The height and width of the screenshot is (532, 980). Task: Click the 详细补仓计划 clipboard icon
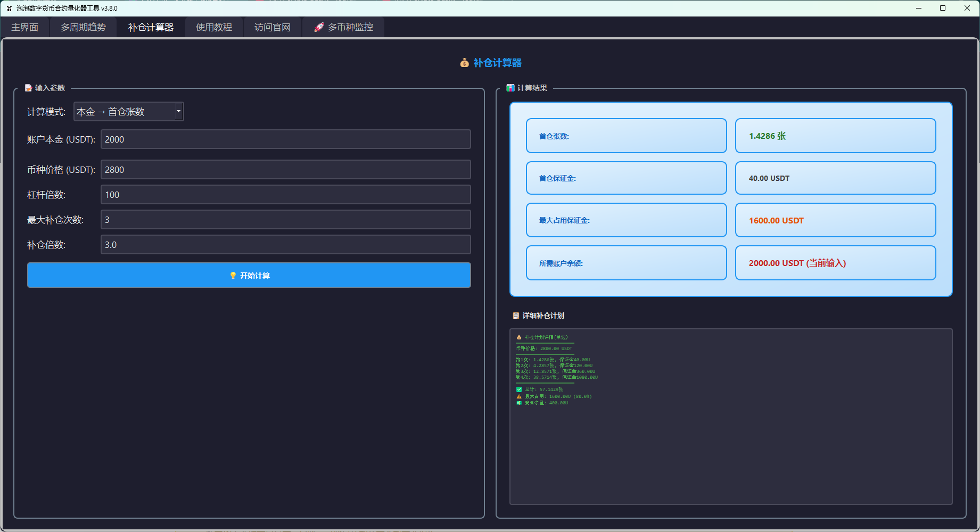click(x=515, y=315)
